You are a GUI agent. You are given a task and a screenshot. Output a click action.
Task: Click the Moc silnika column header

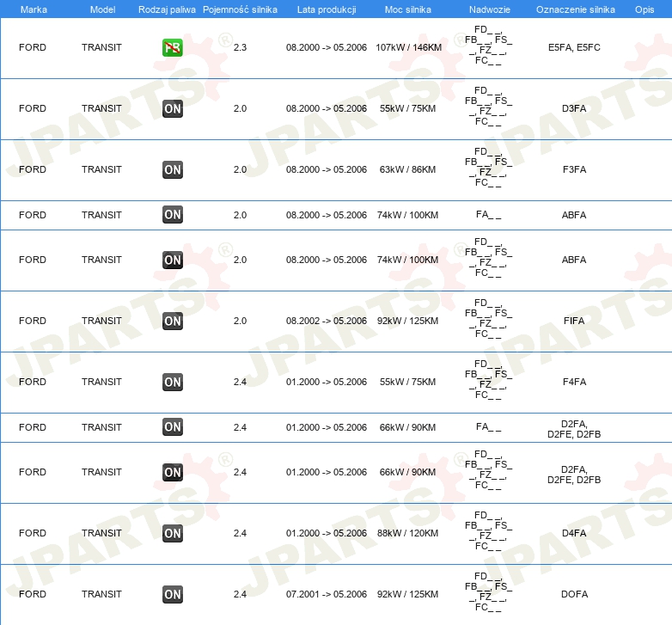click(x=408, y=9)
